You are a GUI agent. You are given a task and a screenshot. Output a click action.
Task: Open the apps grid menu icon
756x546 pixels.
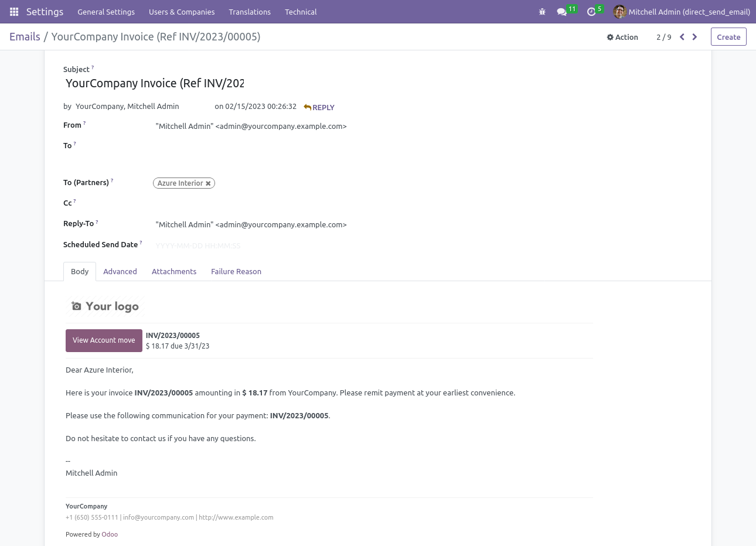pos(14,12)
